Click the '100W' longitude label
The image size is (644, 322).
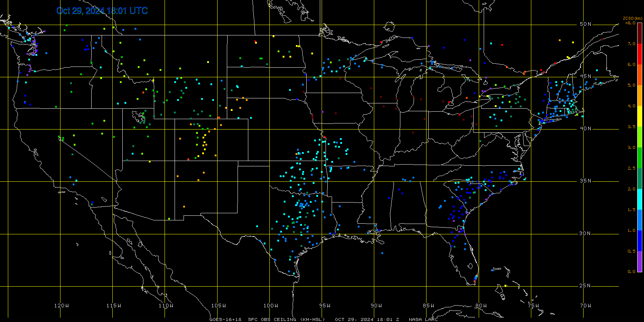point(271,306)
